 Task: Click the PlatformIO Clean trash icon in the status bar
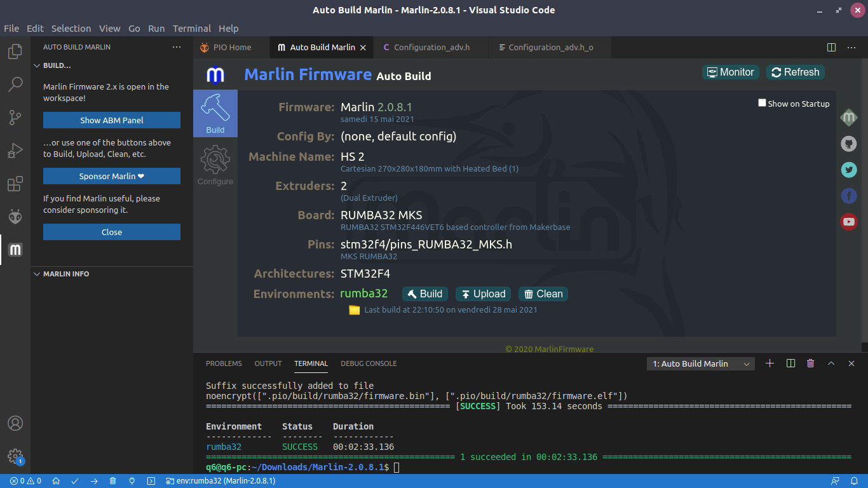tap(113, 481)
